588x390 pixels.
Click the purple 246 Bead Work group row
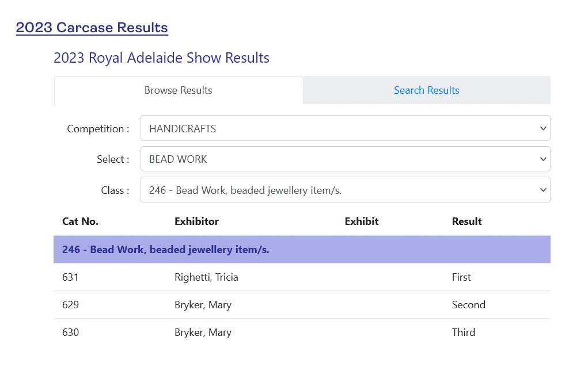coord(302,250)
